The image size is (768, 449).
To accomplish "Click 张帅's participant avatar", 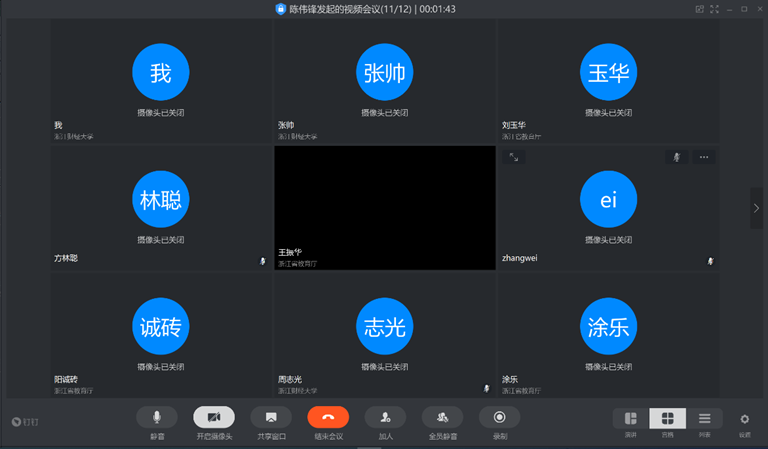I will 384,73.
